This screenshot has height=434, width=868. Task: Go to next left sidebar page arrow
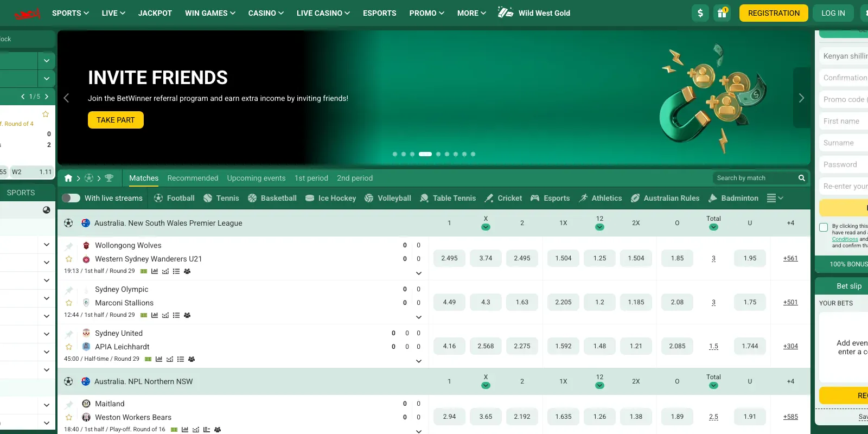47,97
